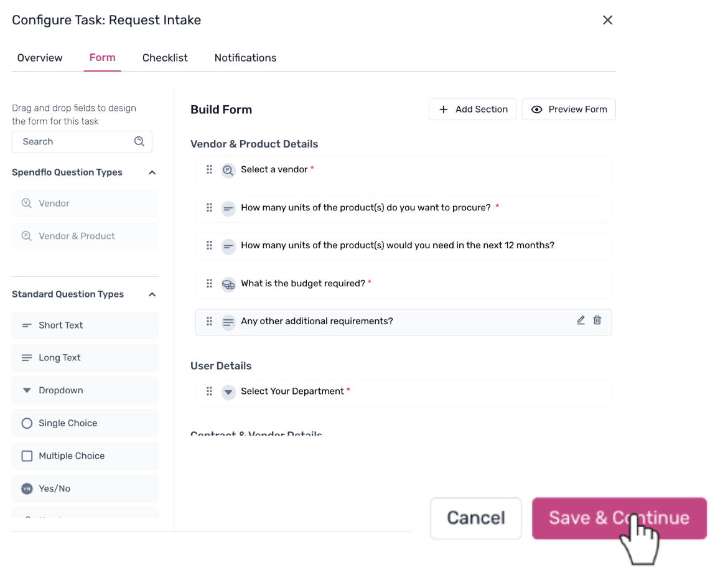
Task: Click the Vendor question type icon
Action: point(27,204)
